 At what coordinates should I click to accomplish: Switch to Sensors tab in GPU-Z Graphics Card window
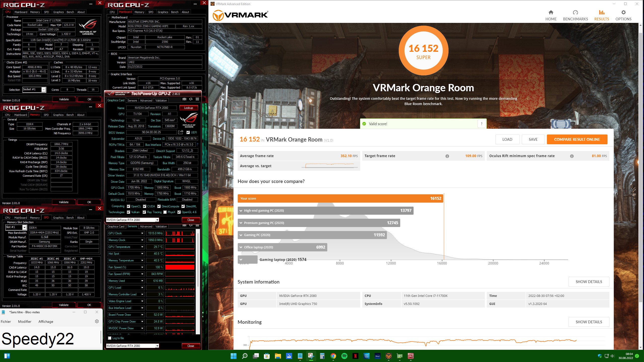click(132, 100)
